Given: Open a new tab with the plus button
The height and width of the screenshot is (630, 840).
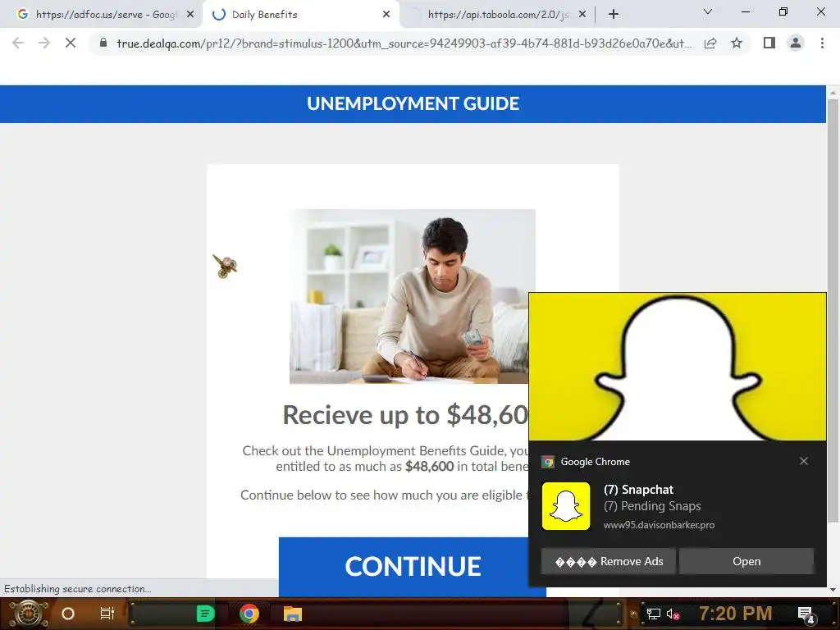Looking at the screenshot, I should tap(614, 15).
